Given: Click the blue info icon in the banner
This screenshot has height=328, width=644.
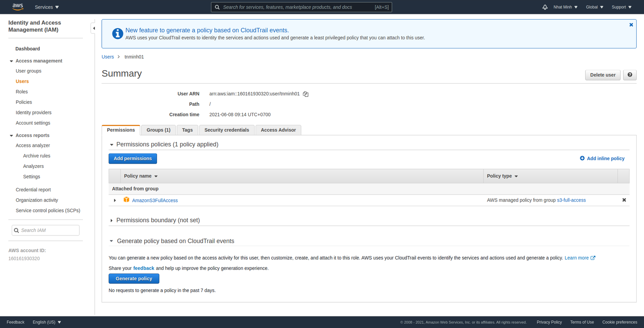Looking at the screenshot, I should (x=117, y=34).
